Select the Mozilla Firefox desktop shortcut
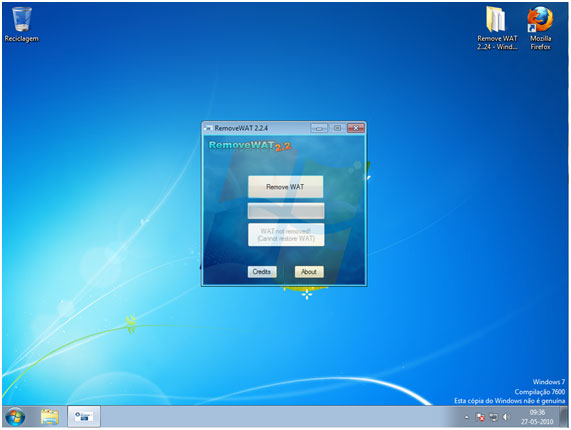This screenshot has width=571, height=430. click(x=540, y=28)
